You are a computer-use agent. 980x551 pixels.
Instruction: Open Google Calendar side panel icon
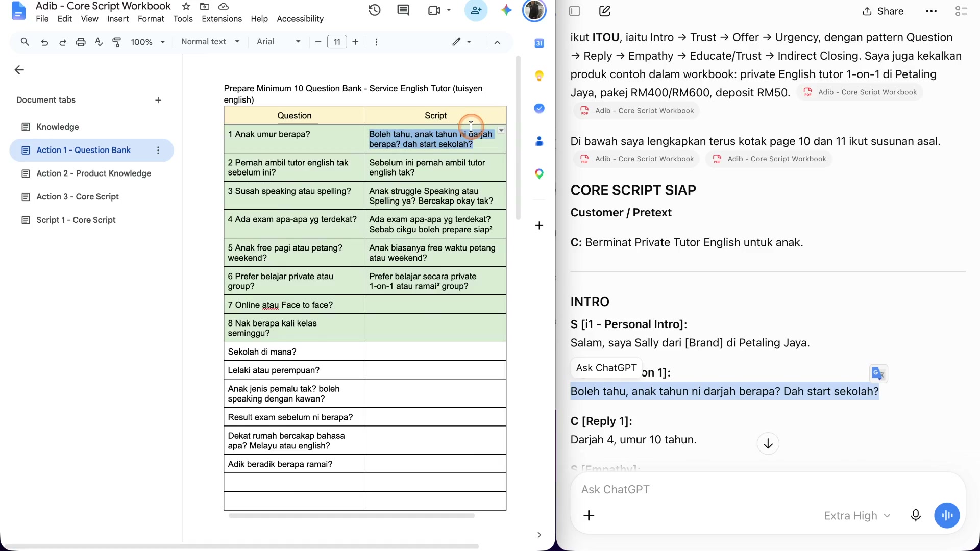539,43
